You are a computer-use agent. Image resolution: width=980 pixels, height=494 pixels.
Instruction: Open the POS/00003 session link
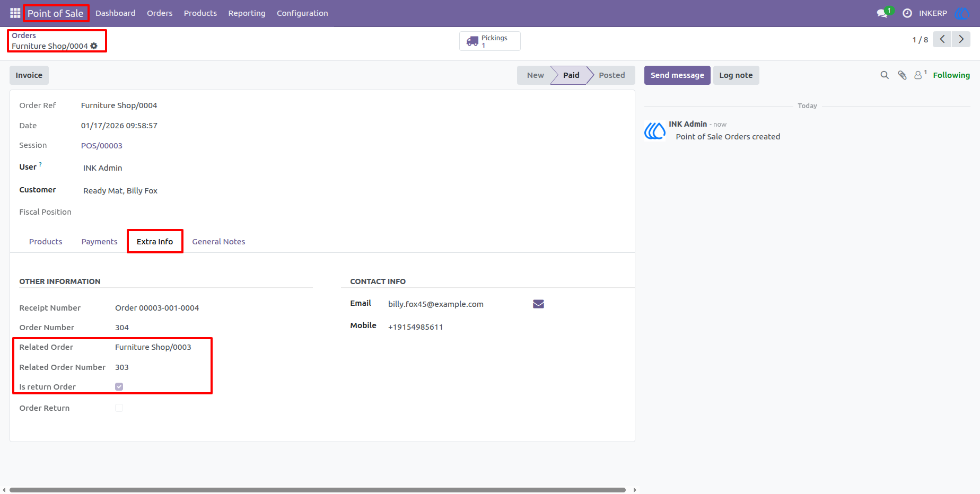(x=102, y=146)
